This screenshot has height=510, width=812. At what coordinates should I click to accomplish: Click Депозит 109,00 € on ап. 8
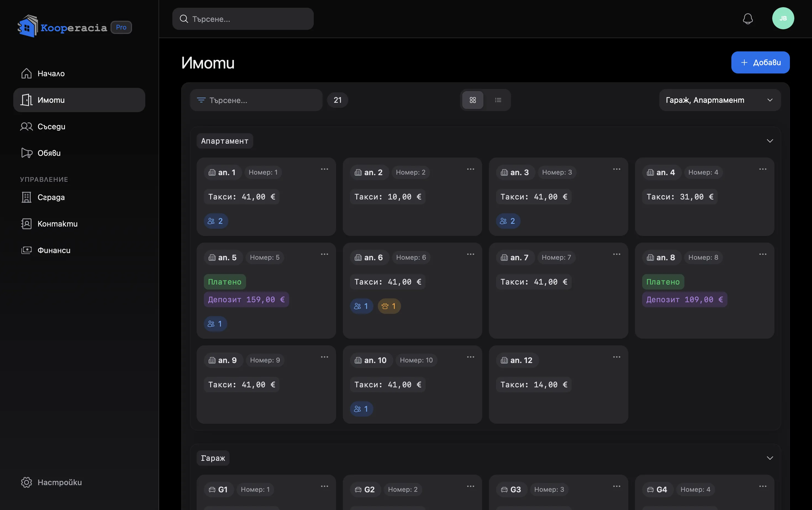point(684,299)
